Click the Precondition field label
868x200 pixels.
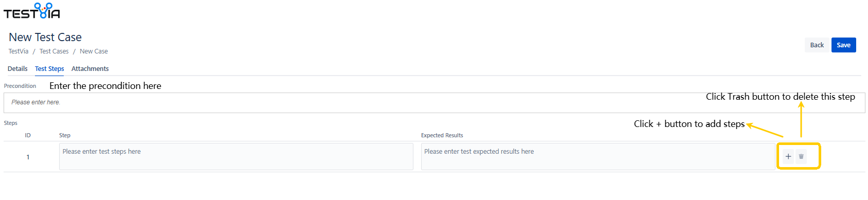[x=20, y=86]
